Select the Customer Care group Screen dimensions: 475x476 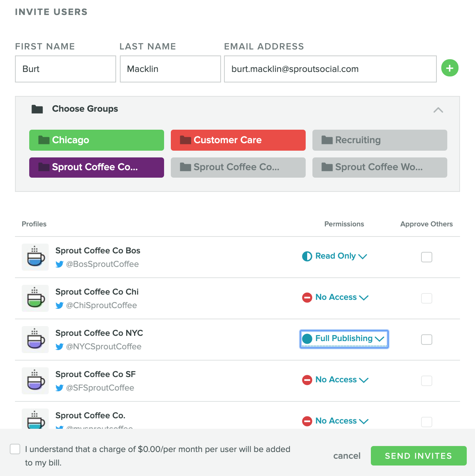point(238,140)
